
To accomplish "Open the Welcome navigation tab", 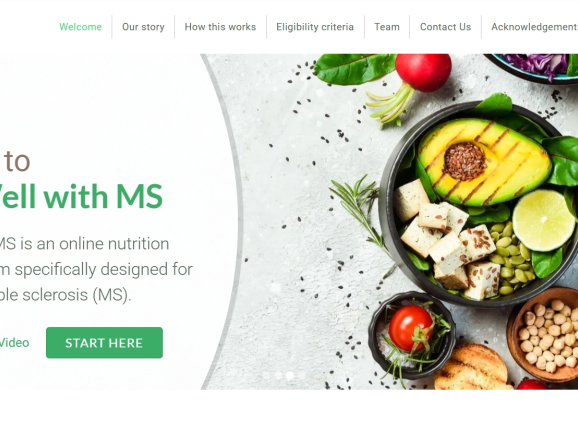I will [80, 27].
